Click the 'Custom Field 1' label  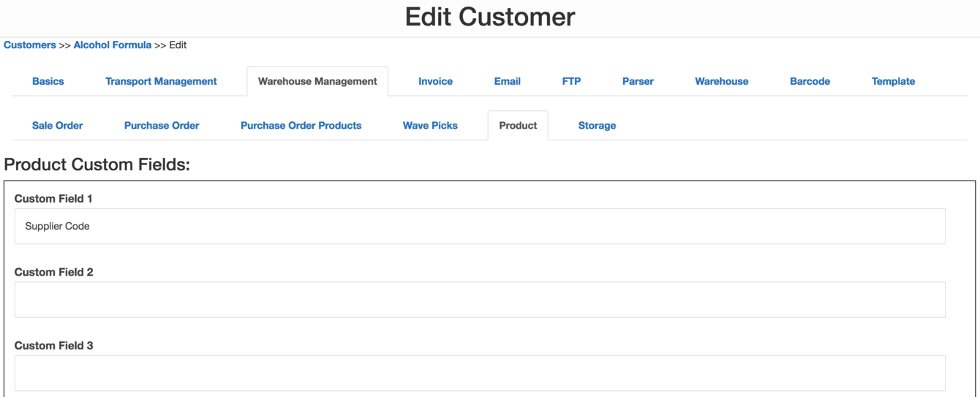point(53,198)
